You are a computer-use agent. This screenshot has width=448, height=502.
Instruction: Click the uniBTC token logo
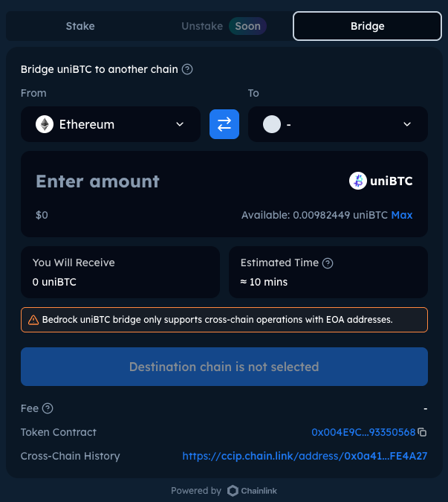click(x=358, y=181)
